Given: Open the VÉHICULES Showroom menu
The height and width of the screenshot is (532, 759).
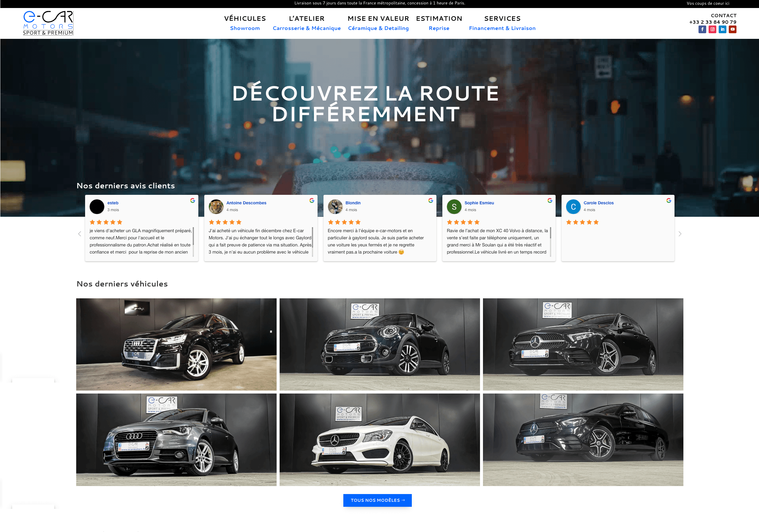Looking at the screenshot, I should 245,28.
